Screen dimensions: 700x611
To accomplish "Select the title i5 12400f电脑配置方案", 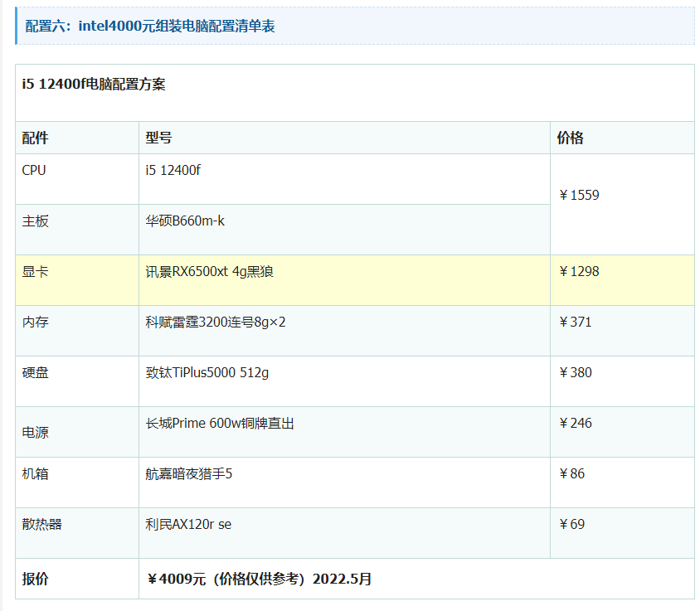I will coord(94,84).
